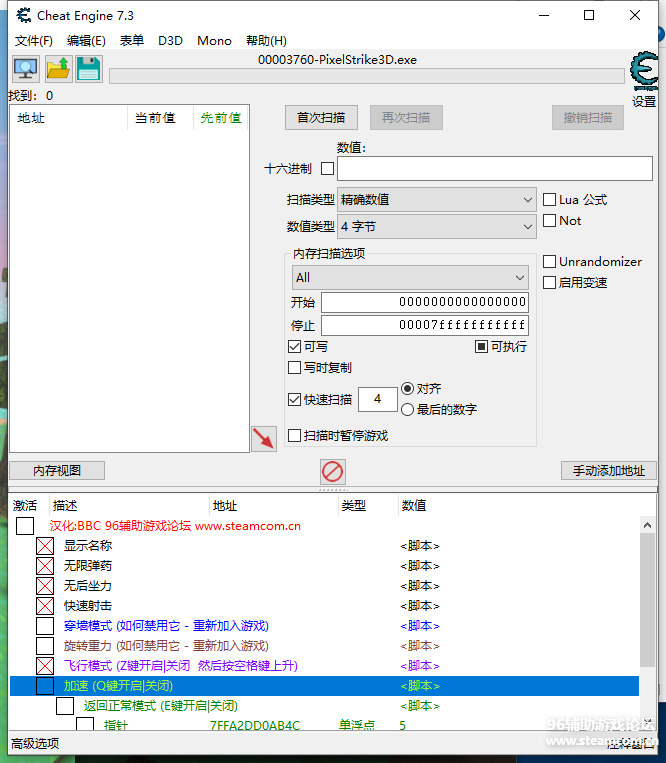The height and width of the screenshot is (763, 666).
Task: Activate the 穿墙模式 script checkbox
Action: tap(45, 626)
